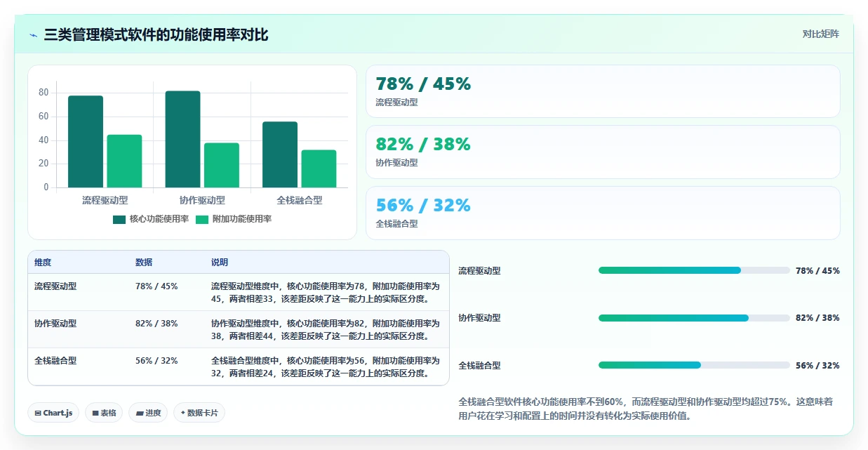Toggle 核心功能使用率 legend item
The width and height of the screenshot is (868, 450).
tap(151, 219)
